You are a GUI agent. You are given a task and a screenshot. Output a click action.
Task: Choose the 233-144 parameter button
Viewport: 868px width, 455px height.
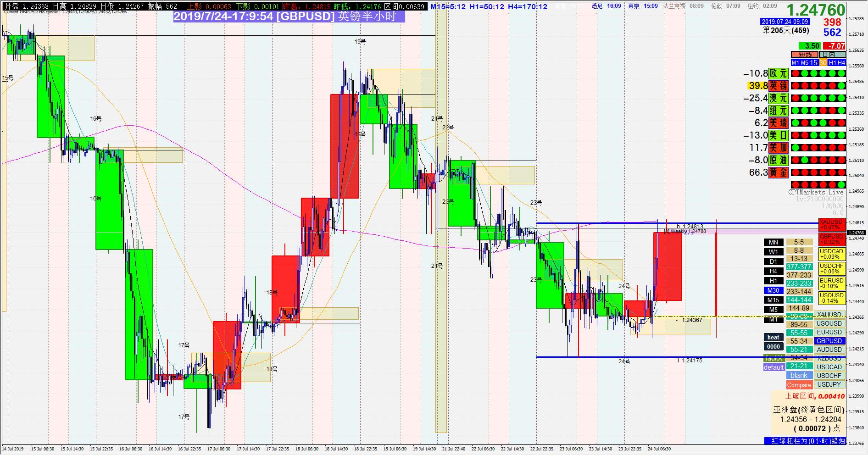click(799, 292)
